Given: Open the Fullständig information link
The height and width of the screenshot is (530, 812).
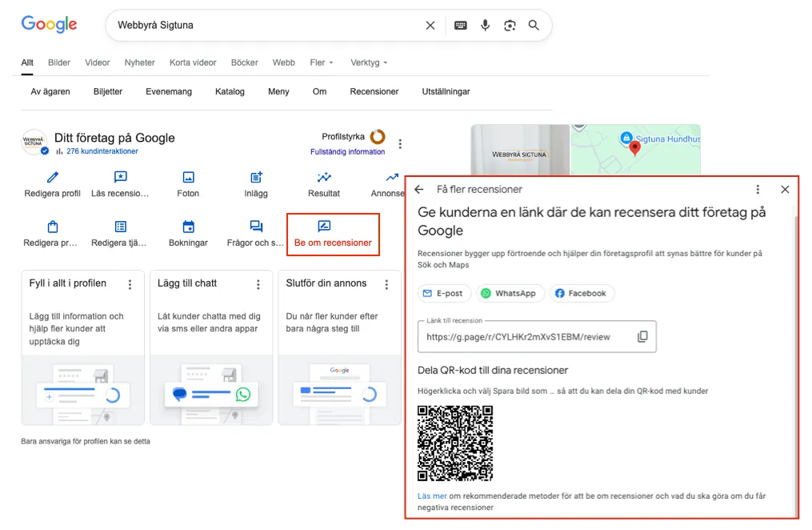Looking at the screenshot, I should click(x=347, y=152).
